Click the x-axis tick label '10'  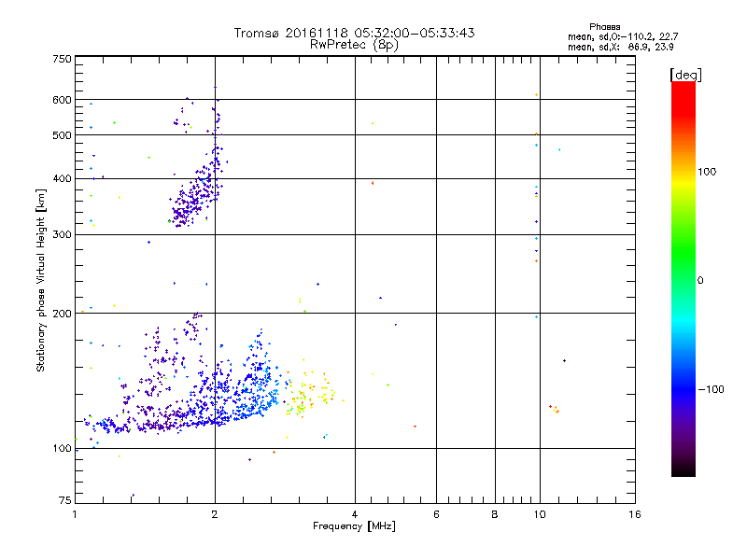(x=540, y=514)
